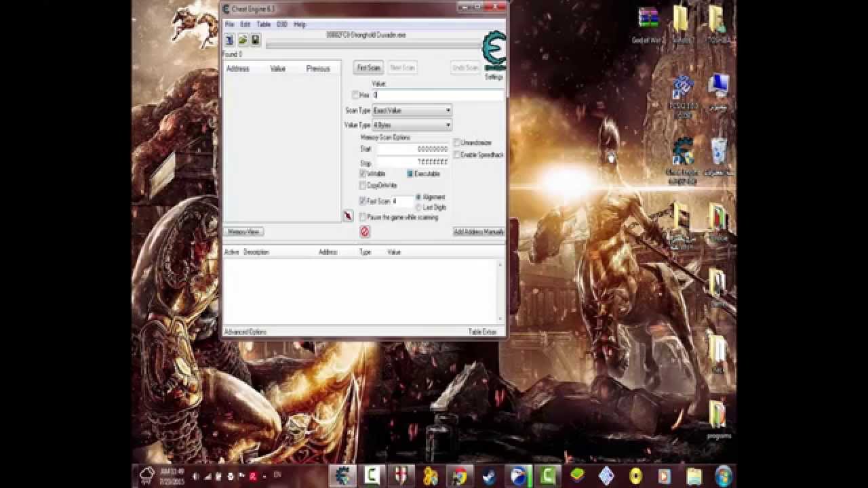Viewport: 868px width, 488px height.
Task: Open the Recycle Bin on desktop
Action: [718, 157]
